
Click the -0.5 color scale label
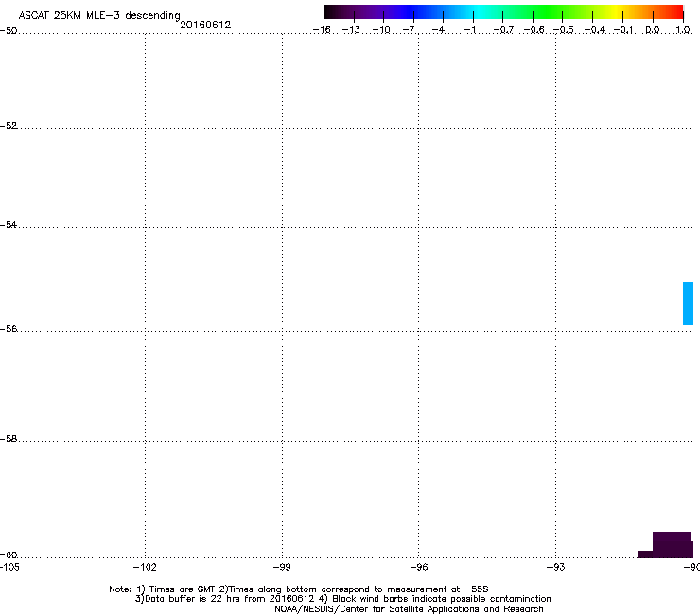pos(564,30)
